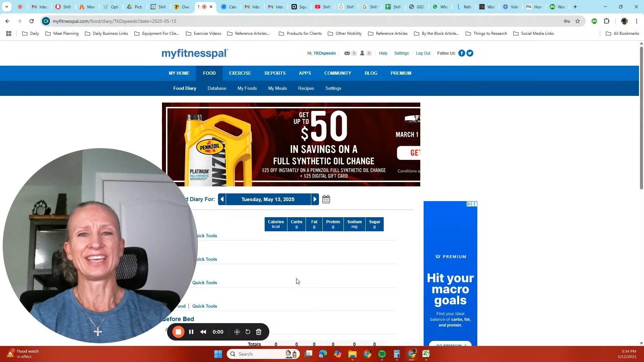
Task: Click the myfitnesspal logo
Action: pos(195,53)
